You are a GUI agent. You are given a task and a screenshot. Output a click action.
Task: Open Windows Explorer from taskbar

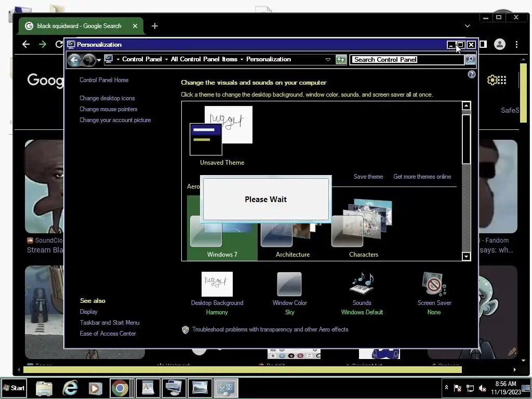pos(44,388)
